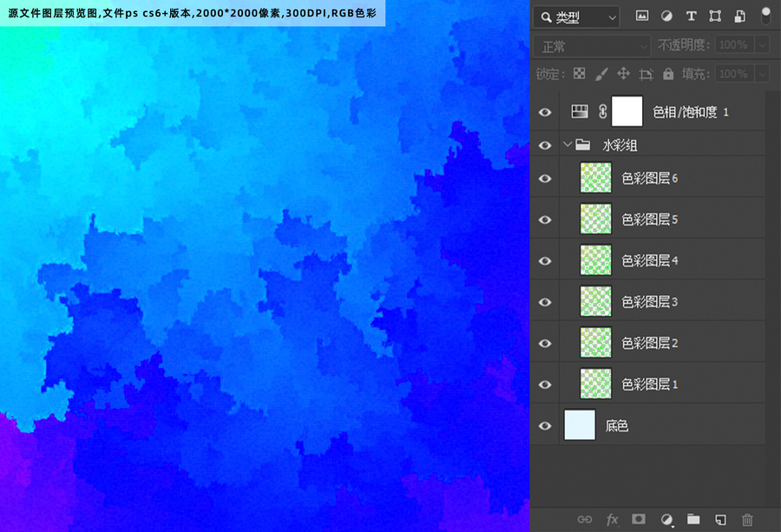Click the search magnifier filter icon

(547, 17)
